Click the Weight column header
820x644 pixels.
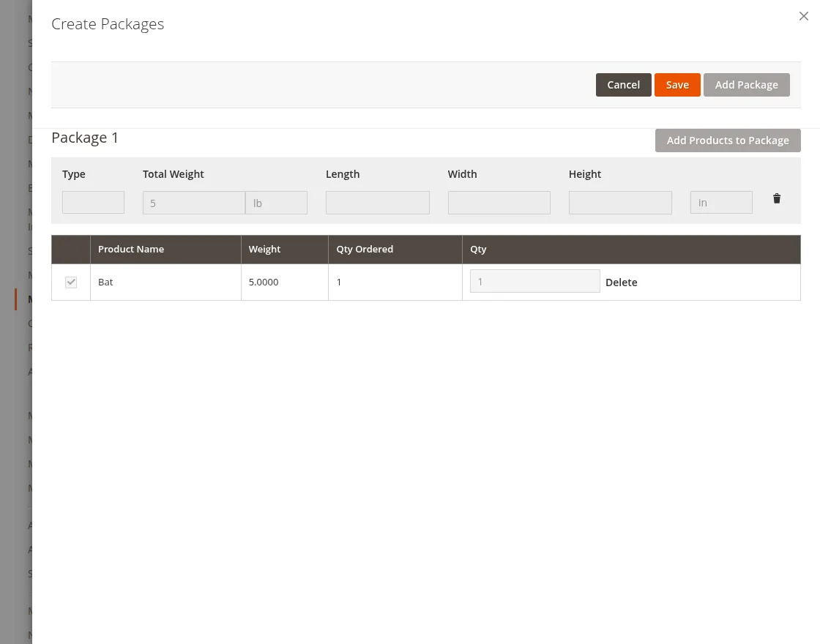285,250
